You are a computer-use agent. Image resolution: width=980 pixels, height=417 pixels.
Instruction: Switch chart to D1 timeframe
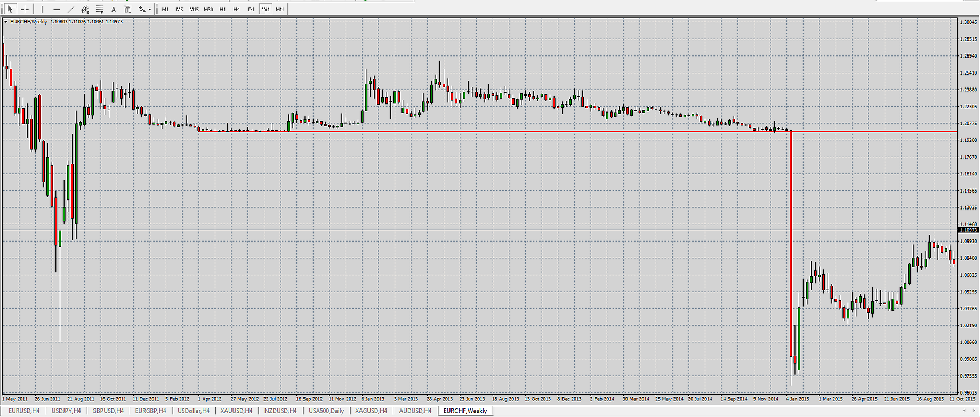(251, 9)
